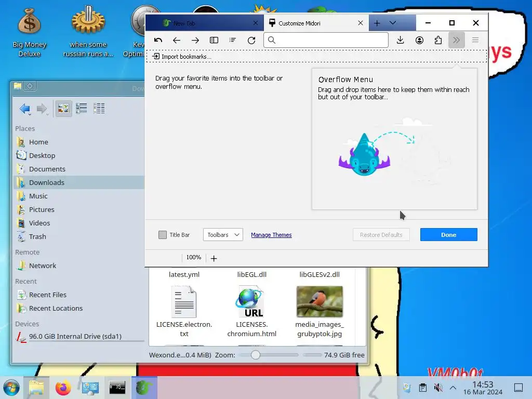Image resolution: width=532 pixels, height=399 pixels.
Task: Launch Firefox from the taskbar
Action: click(x=63, y=388)
